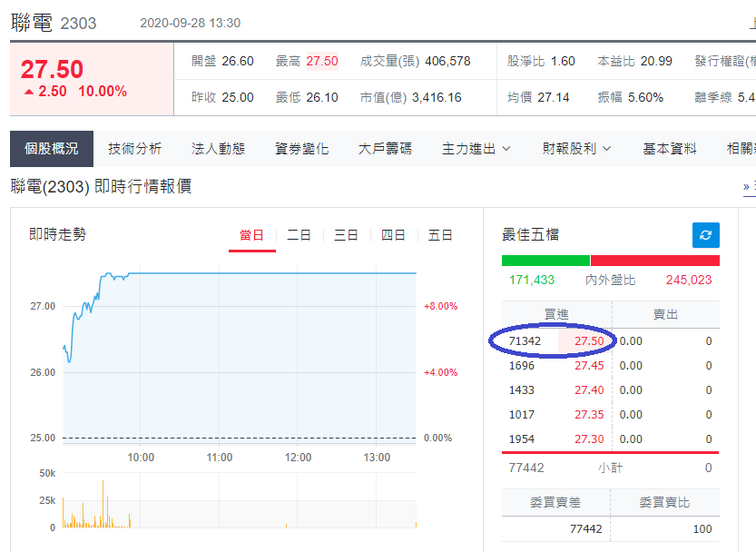This screenshot has height=552, width=756.
Task: Switch chart to 四日 view
Action: (393, 235)
